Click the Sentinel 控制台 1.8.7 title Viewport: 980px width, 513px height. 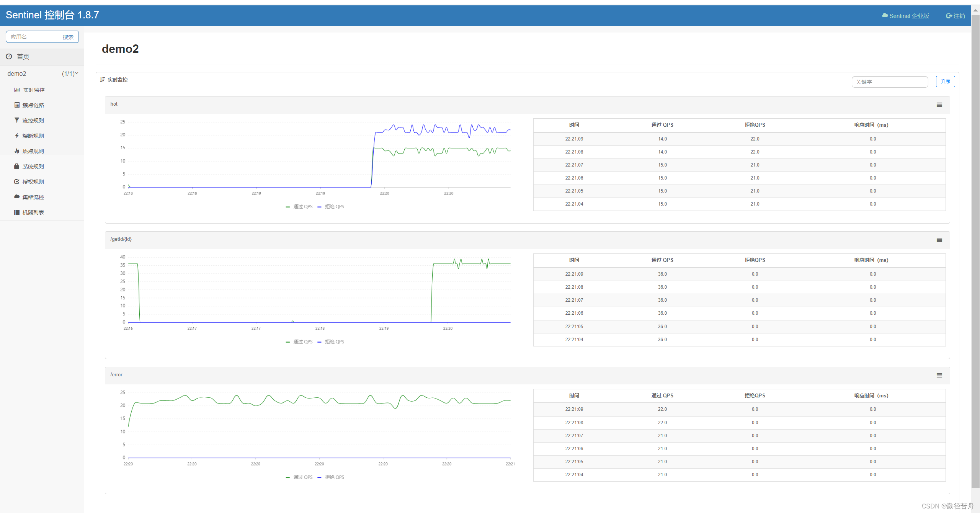click(x=52, y=15)
